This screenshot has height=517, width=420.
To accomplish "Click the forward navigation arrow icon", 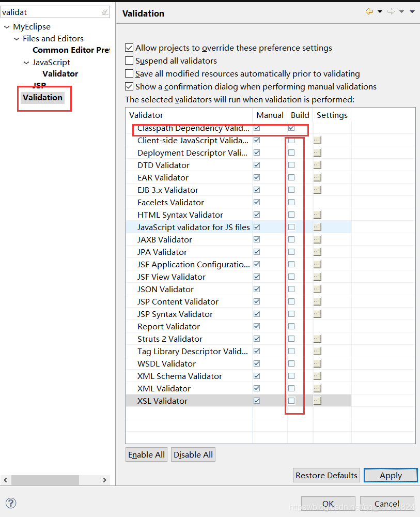I will tap(391, 11).
